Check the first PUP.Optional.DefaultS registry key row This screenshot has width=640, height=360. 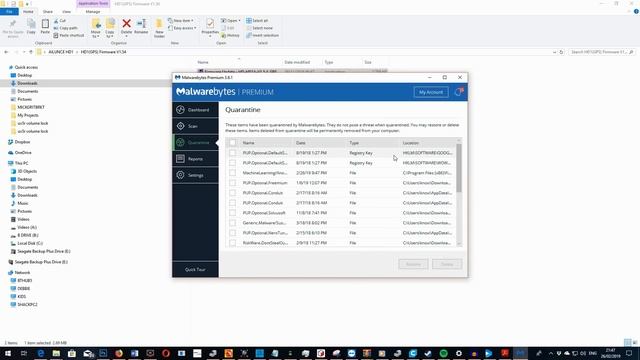coord(232,153)
